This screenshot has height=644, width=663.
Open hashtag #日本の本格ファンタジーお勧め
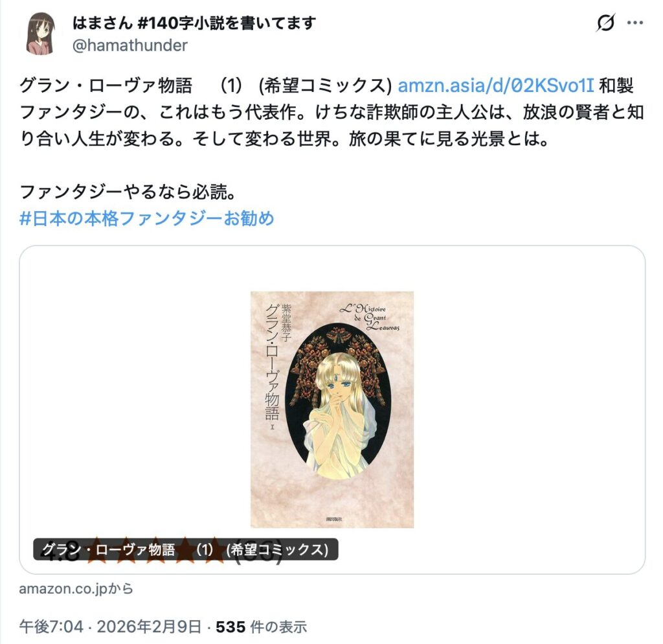(147, 218)
